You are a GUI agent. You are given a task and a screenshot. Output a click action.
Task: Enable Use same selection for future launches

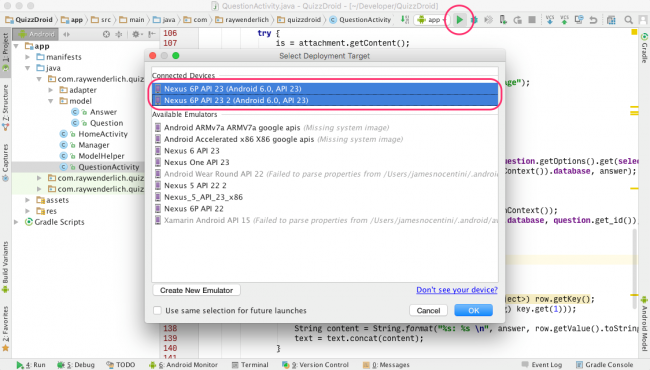[157, 310]
